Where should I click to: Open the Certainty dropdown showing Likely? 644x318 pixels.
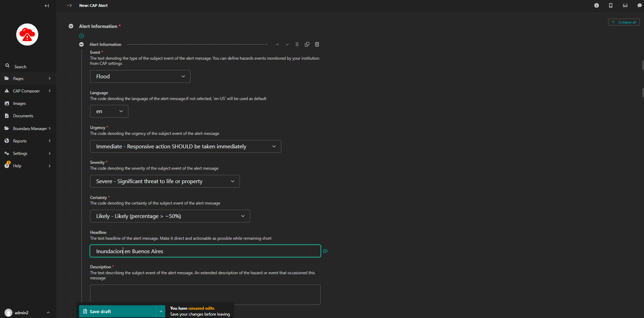(x=170, y=216)
